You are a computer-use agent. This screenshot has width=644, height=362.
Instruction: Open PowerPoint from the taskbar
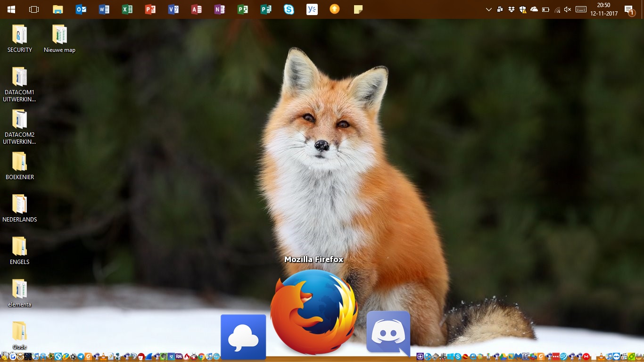150,9
